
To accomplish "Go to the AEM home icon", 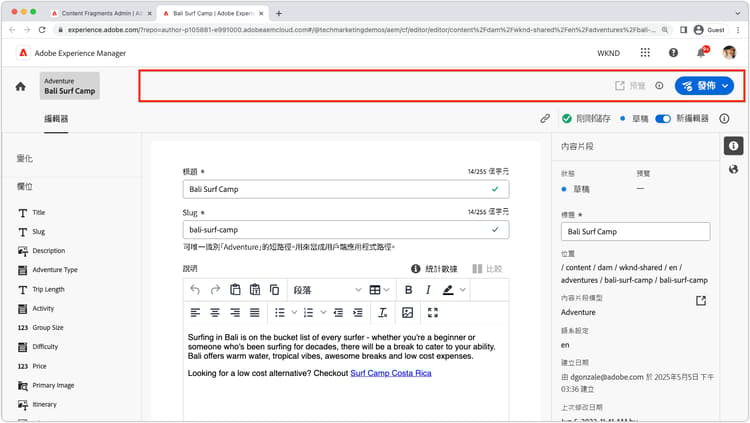I will 21,86.
